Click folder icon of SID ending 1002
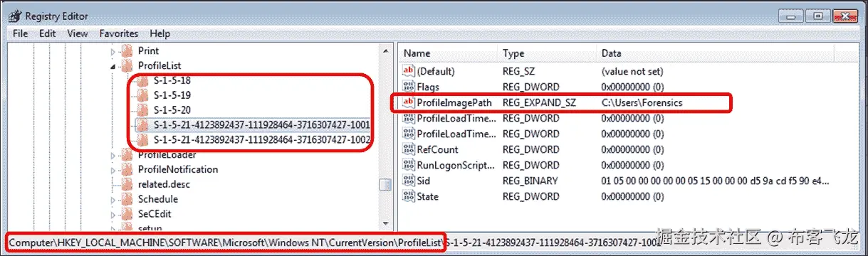The width and height of the screenshot is (868, 256). 142,140
